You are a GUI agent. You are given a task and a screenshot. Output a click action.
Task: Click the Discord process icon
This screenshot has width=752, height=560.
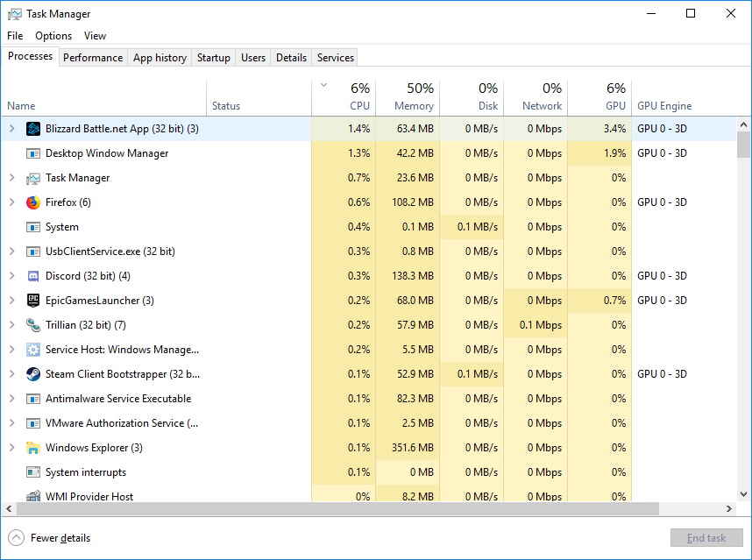[33, 276]
